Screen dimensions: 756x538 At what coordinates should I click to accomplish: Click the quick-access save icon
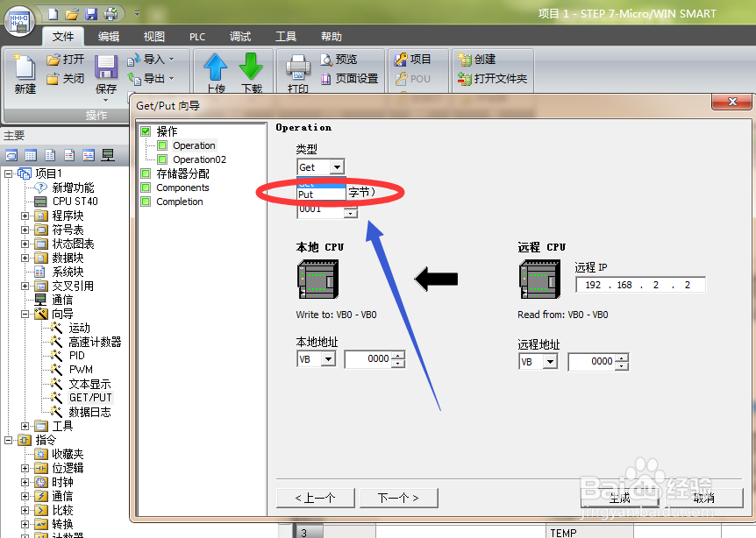(x=91, y=14)
